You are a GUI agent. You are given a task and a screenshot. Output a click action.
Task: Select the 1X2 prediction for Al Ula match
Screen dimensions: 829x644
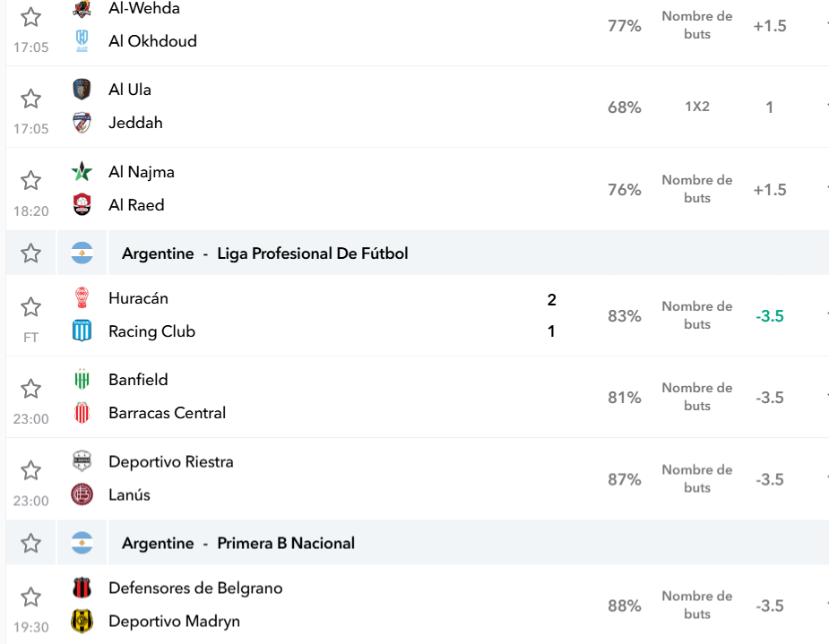[x=697, y=107]
